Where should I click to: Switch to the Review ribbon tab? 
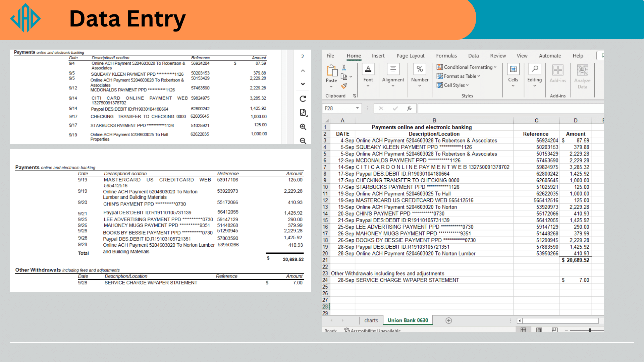point(498,56)
